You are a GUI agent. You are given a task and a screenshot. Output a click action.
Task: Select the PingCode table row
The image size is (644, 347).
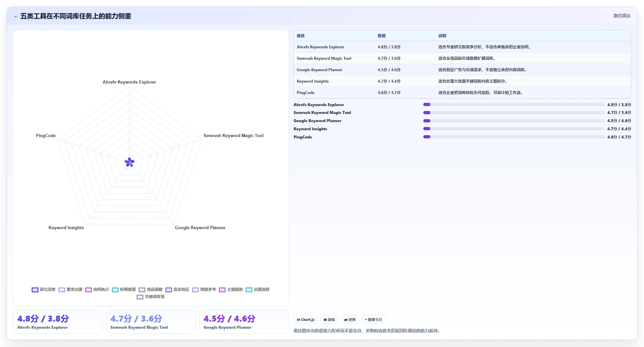pos(462,93)
